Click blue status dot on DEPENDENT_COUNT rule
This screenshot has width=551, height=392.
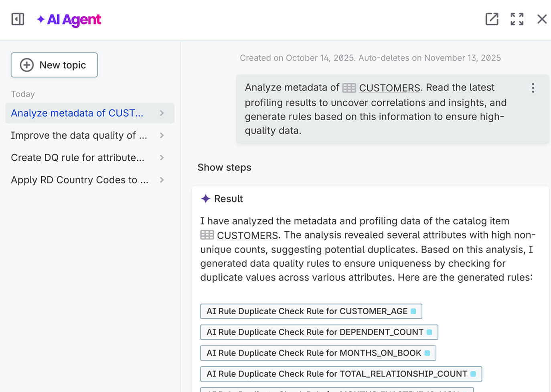tap(429, 332)
